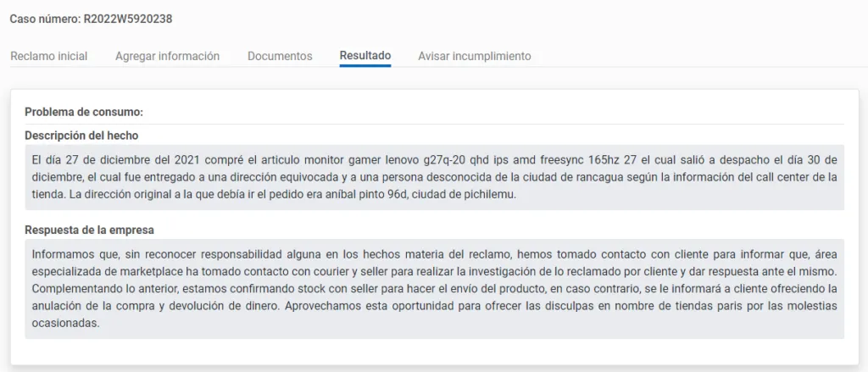
Task: Open the Reclamo inicial tab
Action: (x=48, y=56)
